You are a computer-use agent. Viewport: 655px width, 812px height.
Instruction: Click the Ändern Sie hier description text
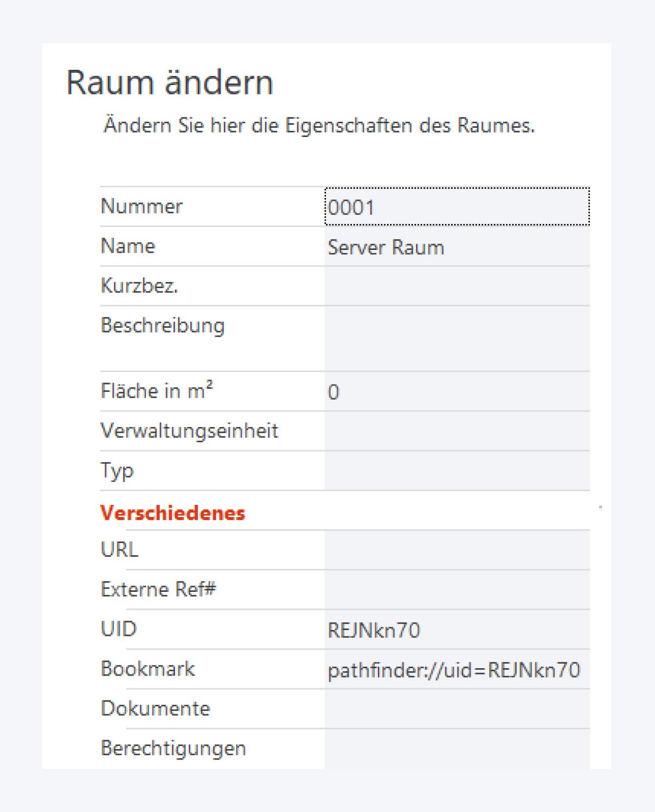point(319,126)
